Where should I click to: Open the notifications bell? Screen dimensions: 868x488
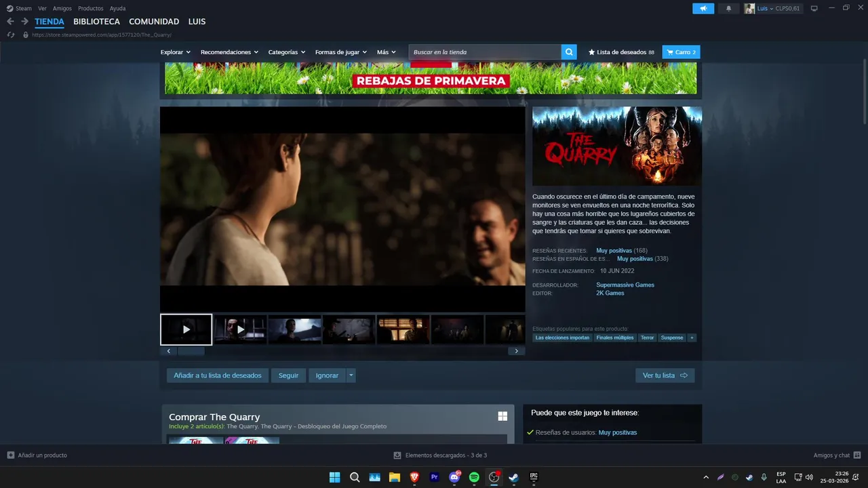(x=729, y=8)
